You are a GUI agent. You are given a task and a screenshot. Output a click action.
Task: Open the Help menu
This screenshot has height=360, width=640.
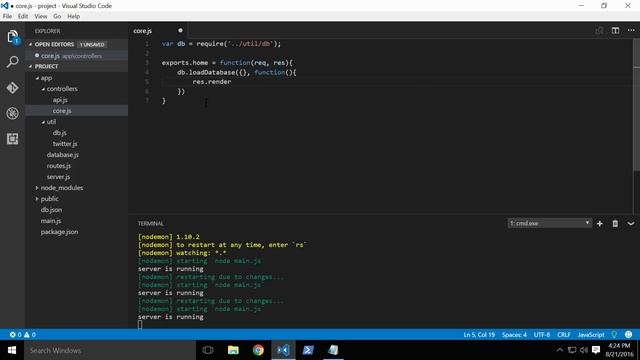(x=73, y=16)
